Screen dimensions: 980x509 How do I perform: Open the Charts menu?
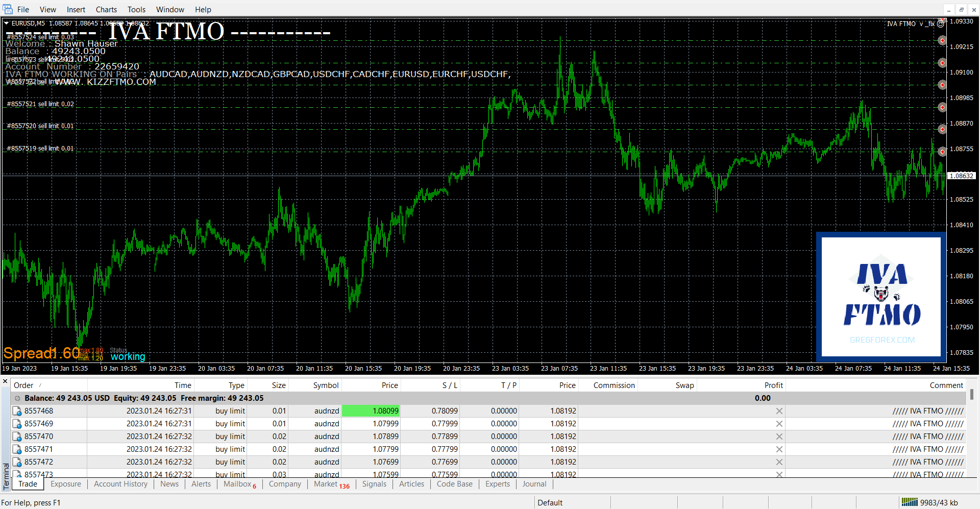pyautogui.click(x=106, y=9)
